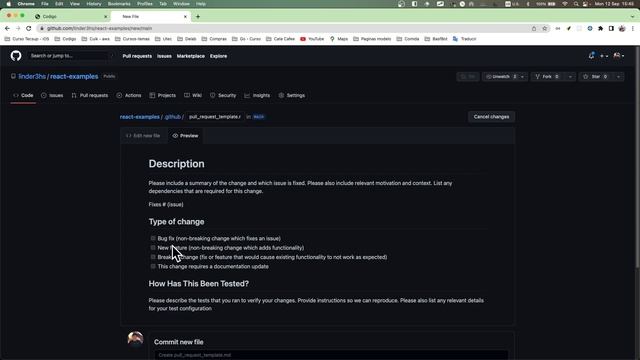640x360 pixels.
Task: Toggle the New feature checkbox
Action: tap(153, 247)
